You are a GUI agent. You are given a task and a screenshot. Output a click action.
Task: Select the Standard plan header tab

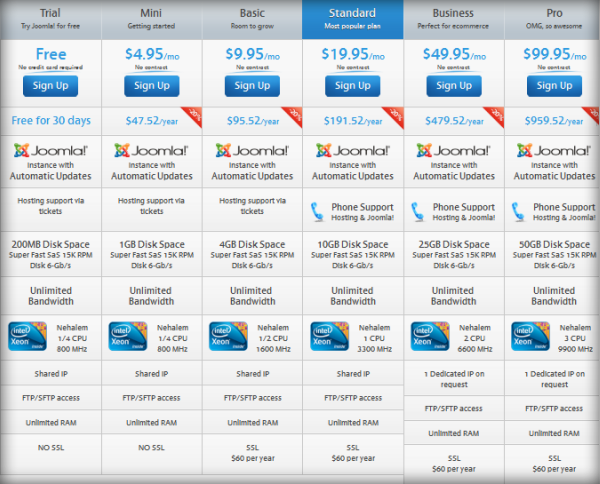click(352, 19)
